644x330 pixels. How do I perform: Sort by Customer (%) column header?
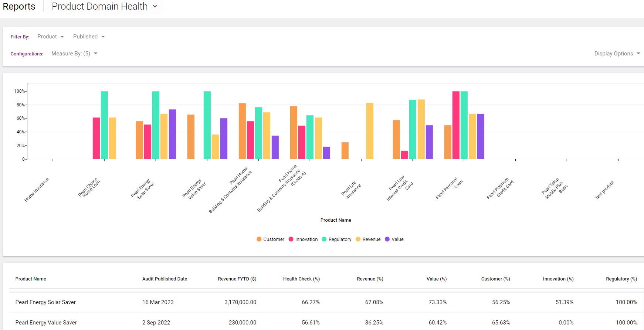click(495, 279)
